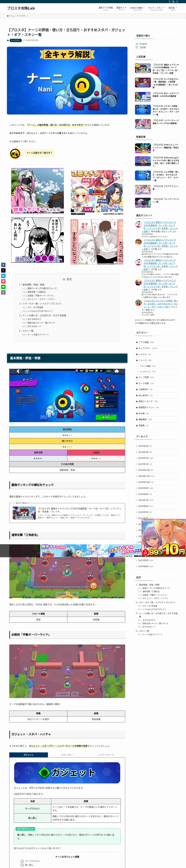Open new article クラブアイコン一覧 thumbnail
The image size is (186, 868).
[143, 190]
